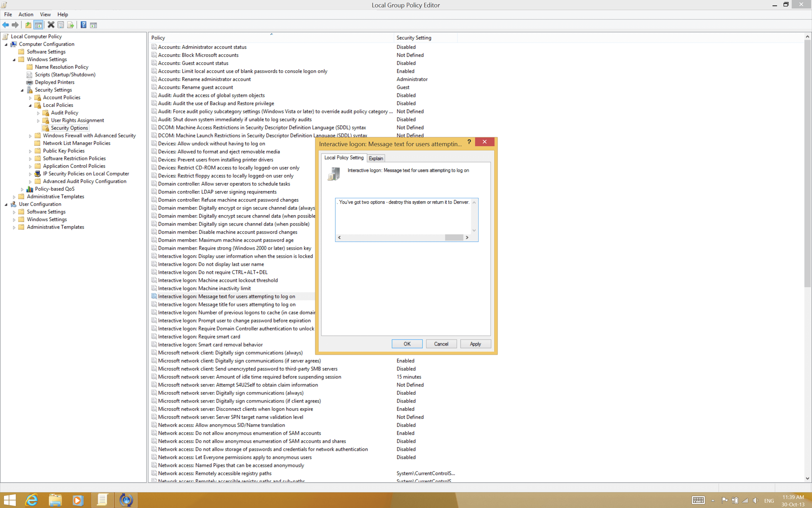Select Advanced Audit Policy Configuration item

85,181
